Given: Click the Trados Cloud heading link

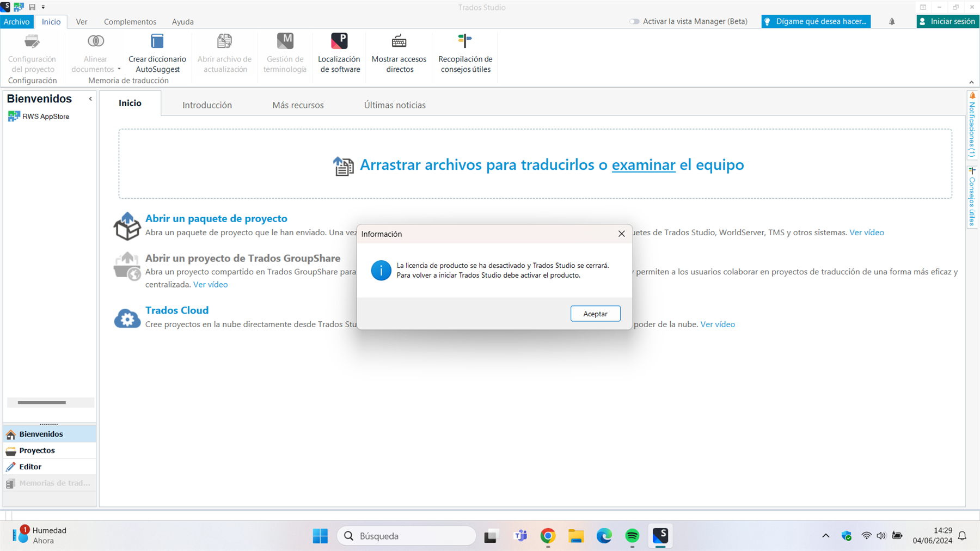Looking at the screenshot, I should click(177, 310).
